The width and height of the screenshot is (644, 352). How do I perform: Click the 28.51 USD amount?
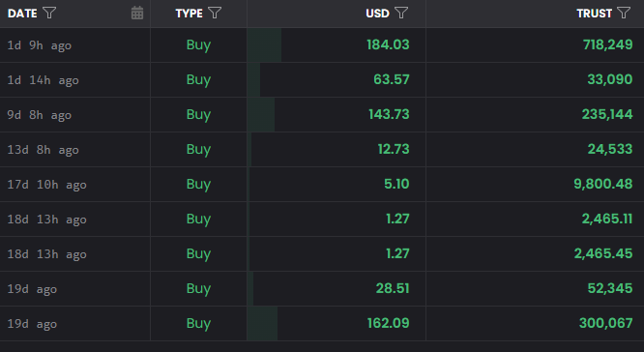(393, 288)
